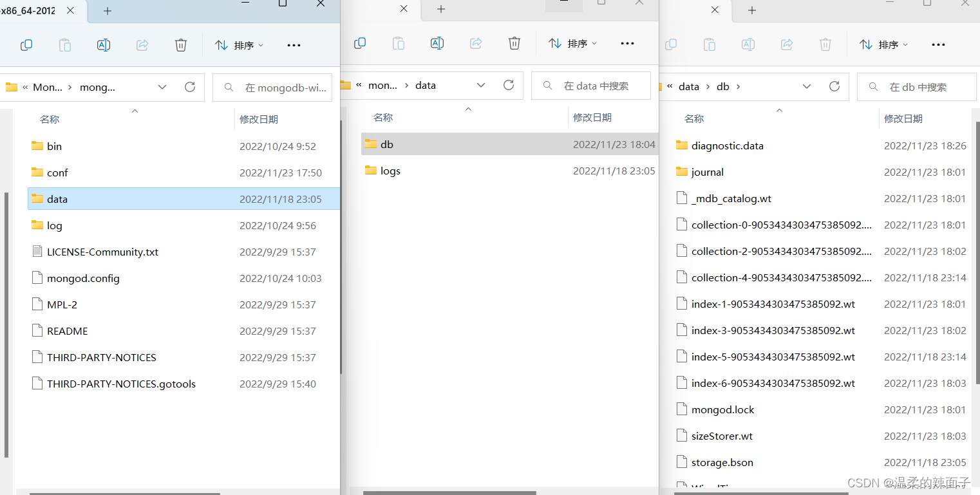The width and height of the screenshot is (980, 495).
Task: Expand address history dropdown in data window
Action: pyautogui.click(x=481, y=85)
